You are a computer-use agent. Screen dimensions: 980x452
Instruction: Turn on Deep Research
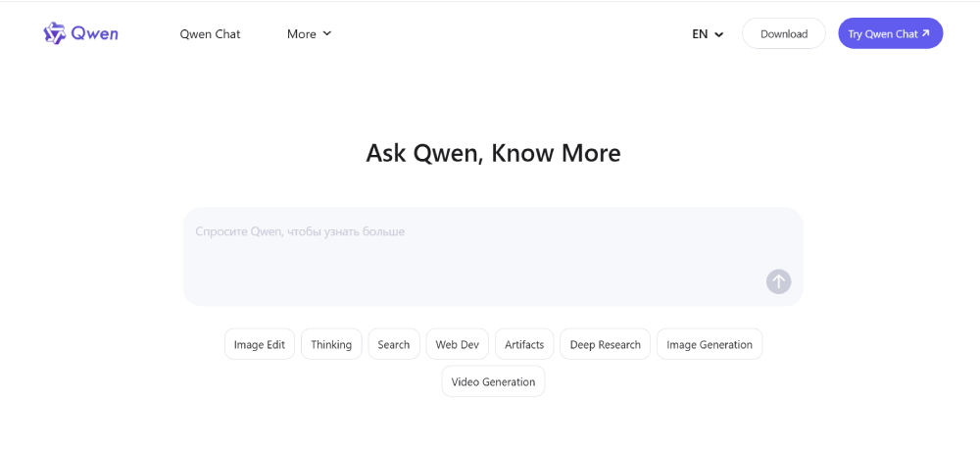point(605,344)
